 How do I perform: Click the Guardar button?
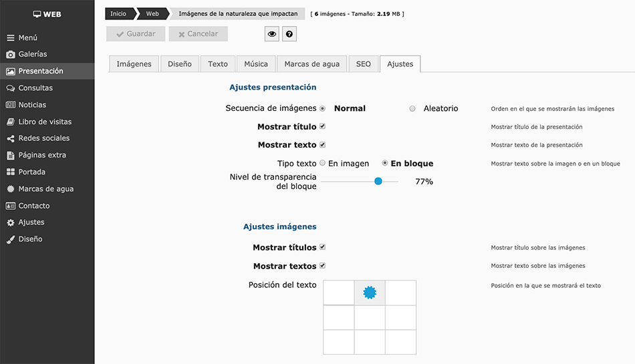pyautogui.click(x=136, y=34)
